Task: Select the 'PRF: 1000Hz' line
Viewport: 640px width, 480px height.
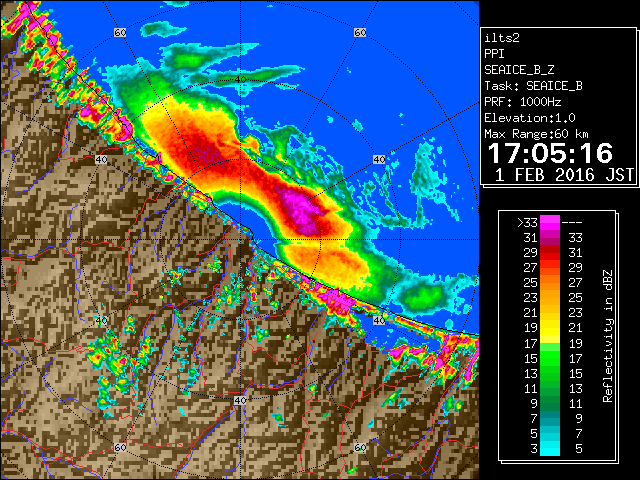Action: 523,102
